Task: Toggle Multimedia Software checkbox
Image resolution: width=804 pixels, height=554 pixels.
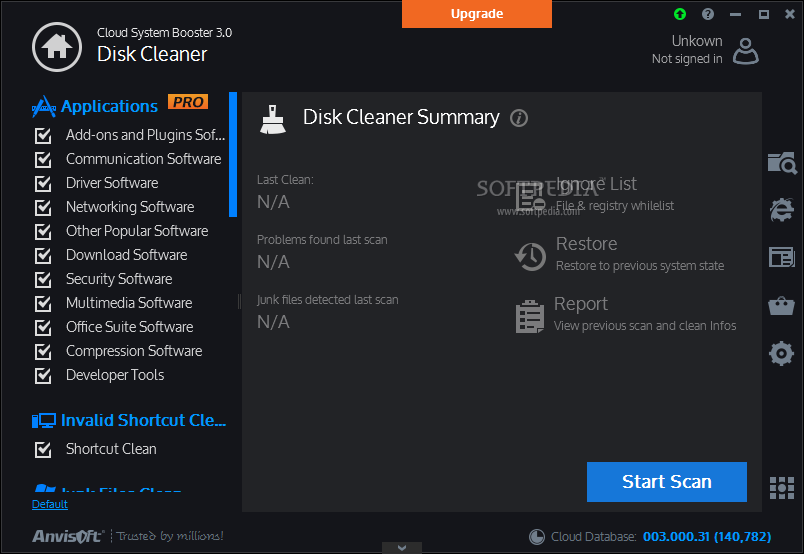Action: pyautogui.click(x=43, y=304)
